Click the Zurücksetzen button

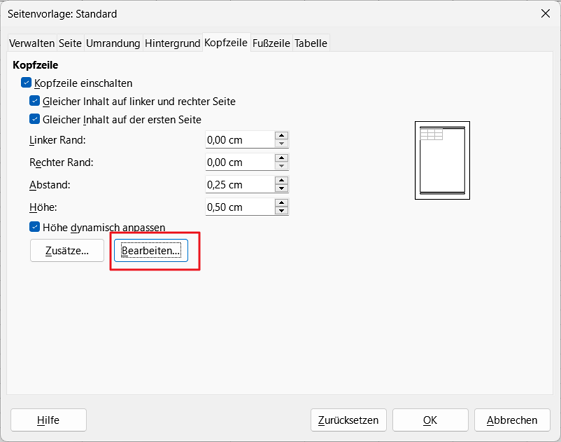click(348, 420)
